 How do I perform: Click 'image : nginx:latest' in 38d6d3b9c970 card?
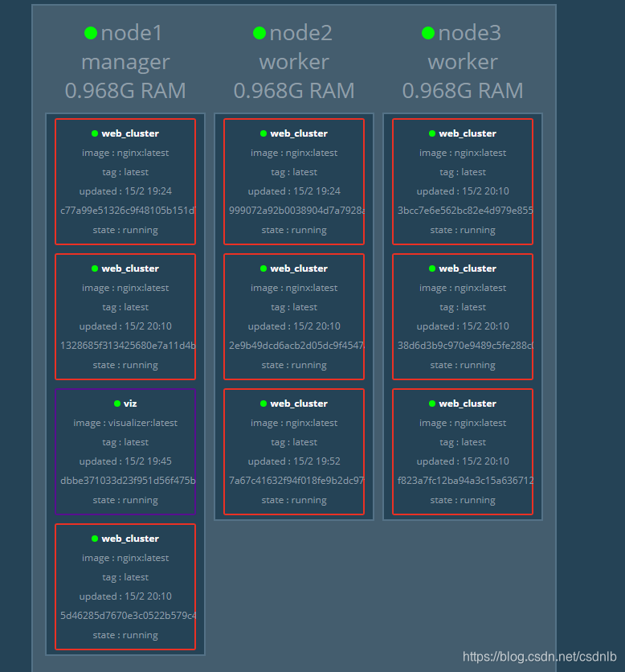point(463,288)
